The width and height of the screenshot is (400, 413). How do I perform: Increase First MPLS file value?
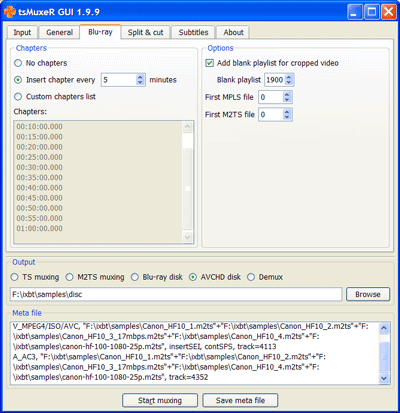coord(287,94)
